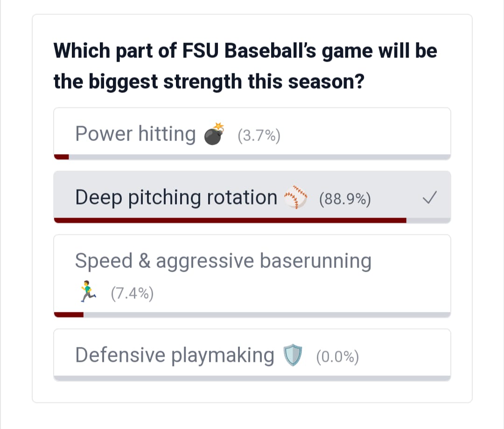Click the bomb emoji beside Power hitting
The image size is (504, 429).
[214, 134]
